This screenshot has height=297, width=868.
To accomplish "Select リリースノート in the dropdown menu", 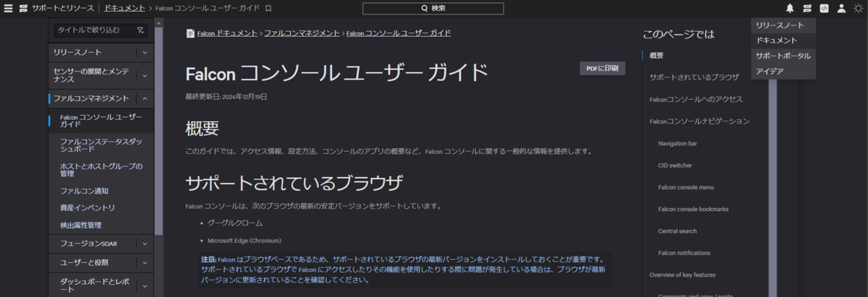I will [x=783, y=25].
